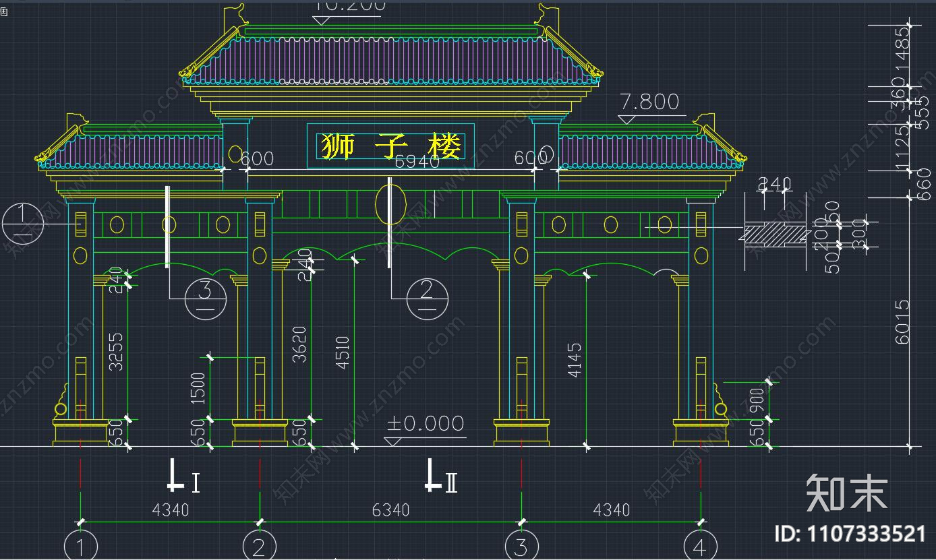Select the hatched wall section detail
The image size is (936, 560).
(x=775, y=235)
